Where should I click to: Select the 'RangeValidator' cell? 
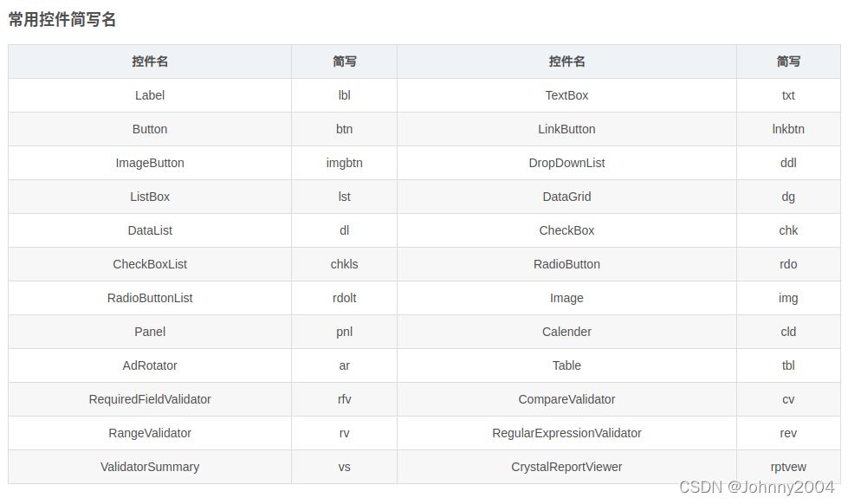150,433
